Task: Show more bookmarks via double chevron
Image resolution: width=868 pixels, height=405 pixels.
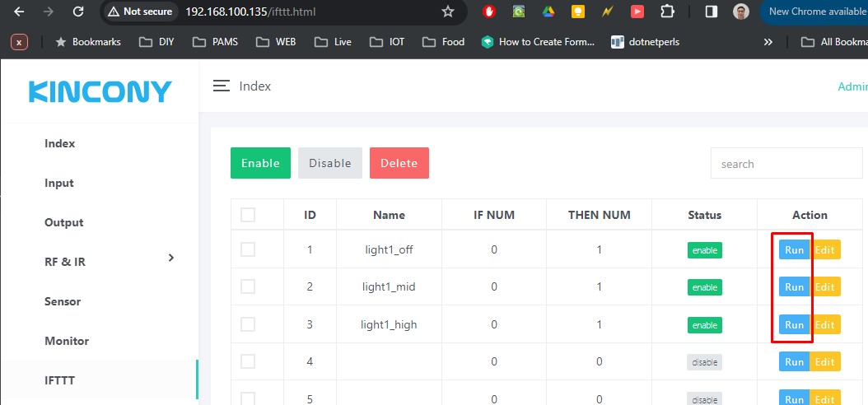Action: 768,41
